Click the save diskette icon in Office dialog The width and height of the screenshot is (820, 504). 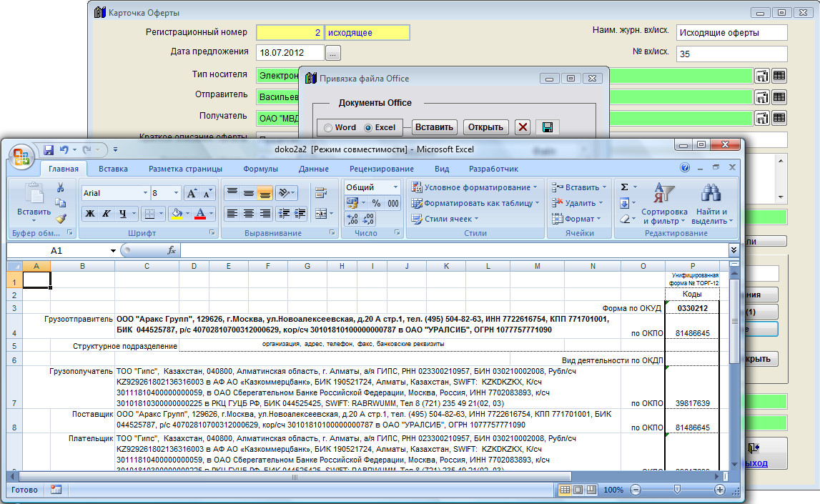pyautogui.click(x=547, y=127)
